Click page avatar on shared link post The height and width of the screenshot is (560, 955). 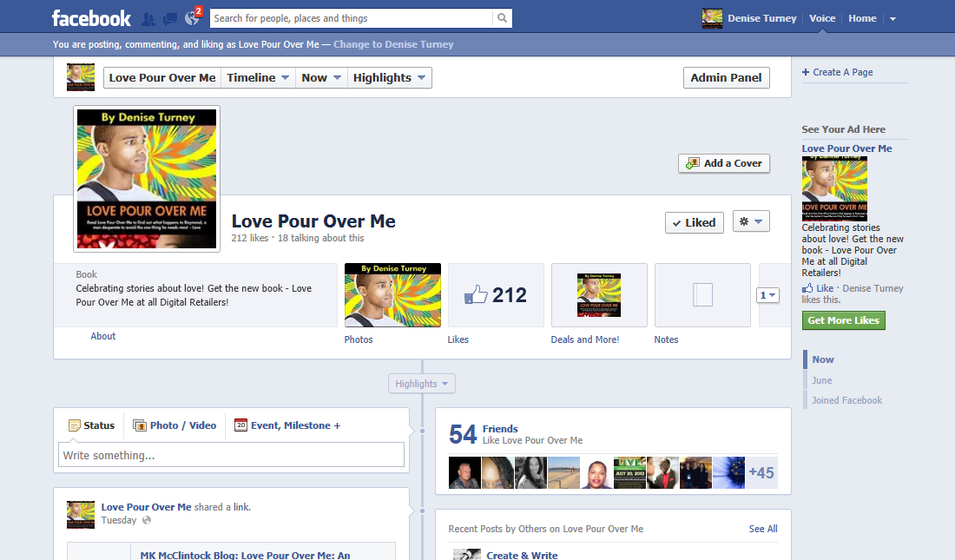(x=81, y=514)
